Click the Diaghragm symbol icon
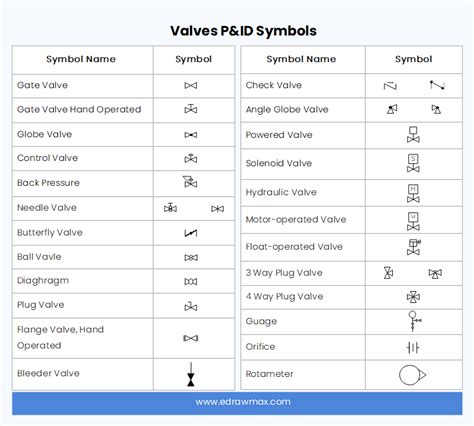Screen dimensions: 474x426 [x=191, y=282]
